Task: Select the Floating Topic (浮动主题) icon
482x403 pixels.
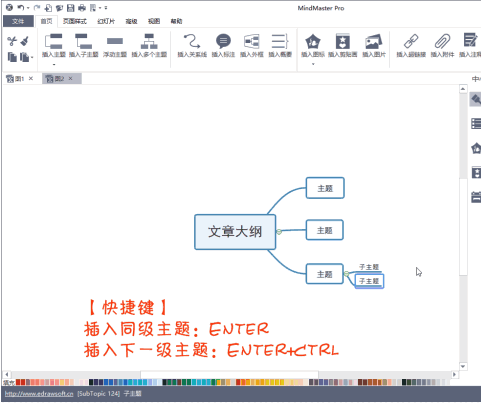Action: click(115, 41)
